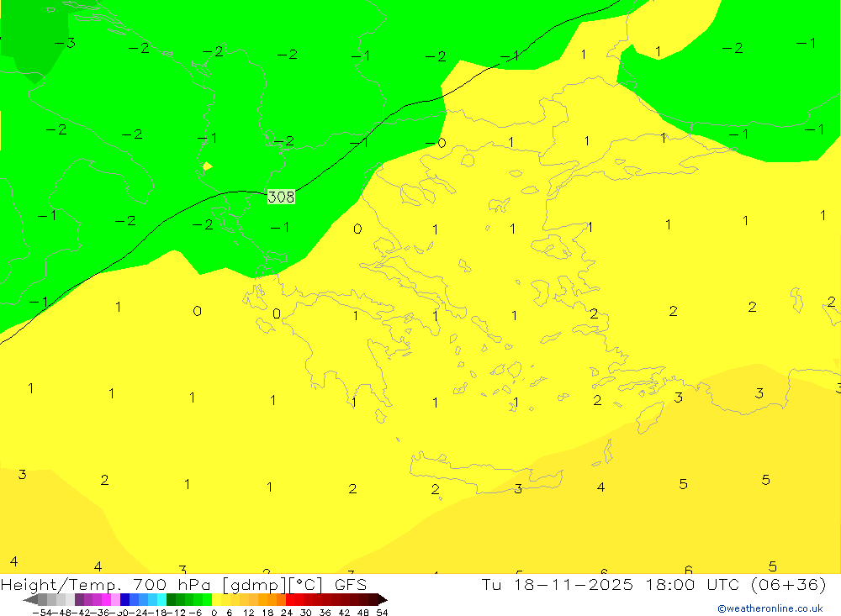Click the -3 temperature value on the map
The height and width of the screenshot is (616, 841).
point(65,43)
